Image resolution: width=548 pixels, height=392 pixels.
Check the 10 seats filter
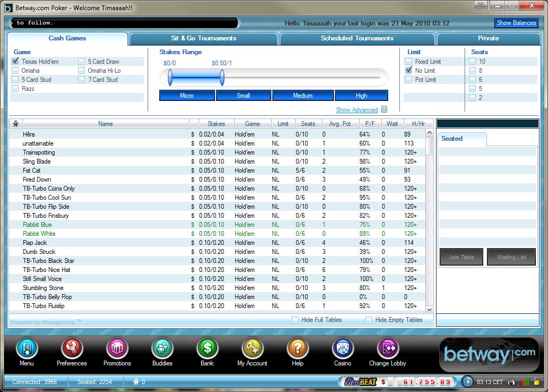(x=472, y=61)
